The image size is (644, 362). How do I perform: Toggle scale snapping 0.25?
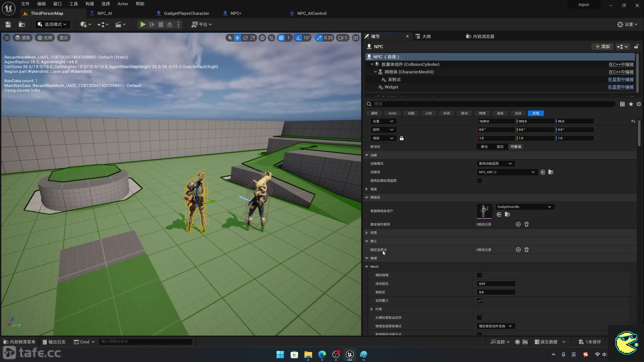click(319, 38)
